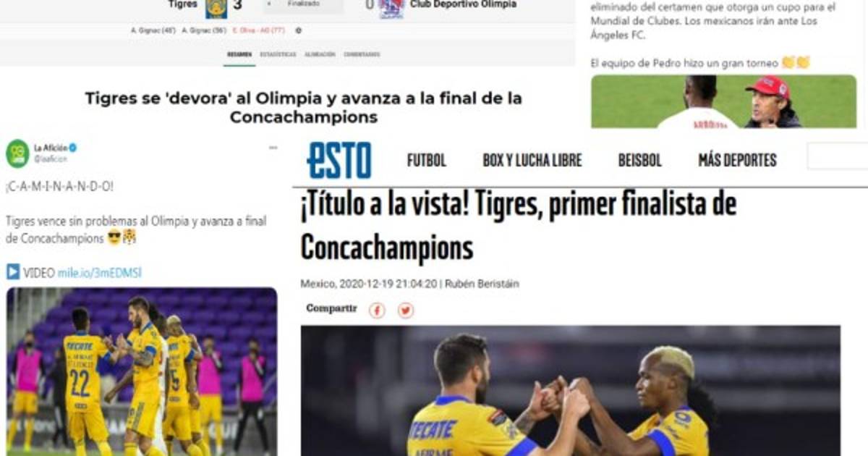Click the ESTO search input field
Image resolution: width=868 pixels, height=456 pixels.
pyautogui.click(x=838, y=156)
